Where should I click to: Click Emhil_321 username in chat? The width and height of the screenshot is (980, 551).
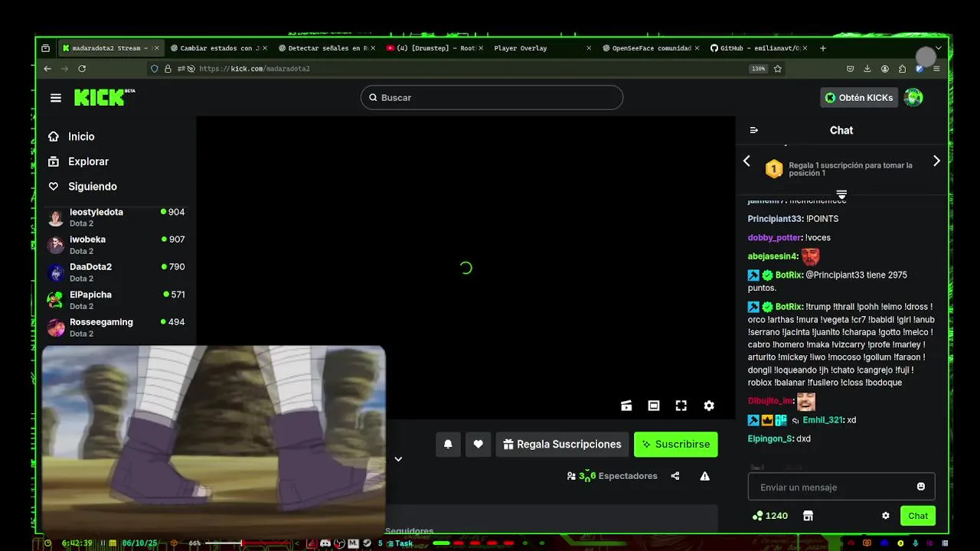tap(823, 420)
